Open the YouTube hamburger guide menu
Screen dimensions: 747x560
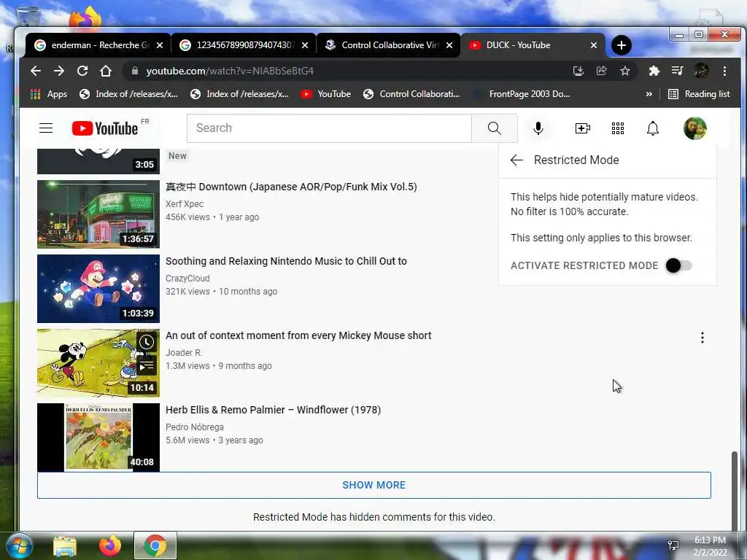pos(46,128)
